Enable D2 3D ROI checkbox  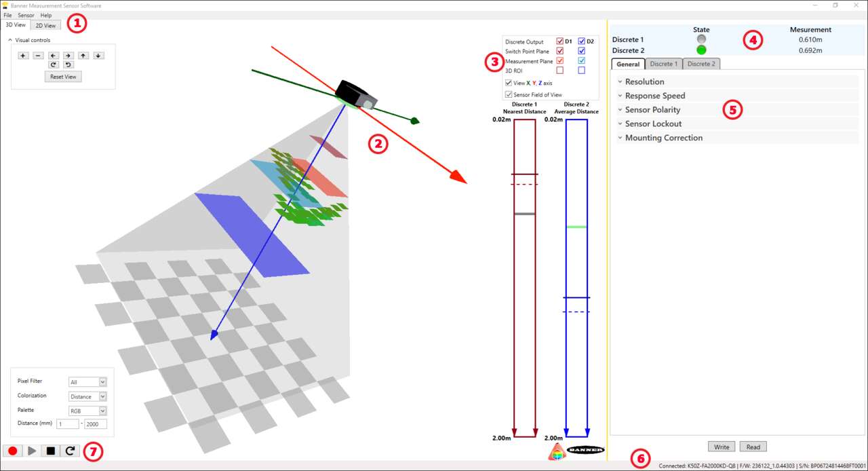581,70
